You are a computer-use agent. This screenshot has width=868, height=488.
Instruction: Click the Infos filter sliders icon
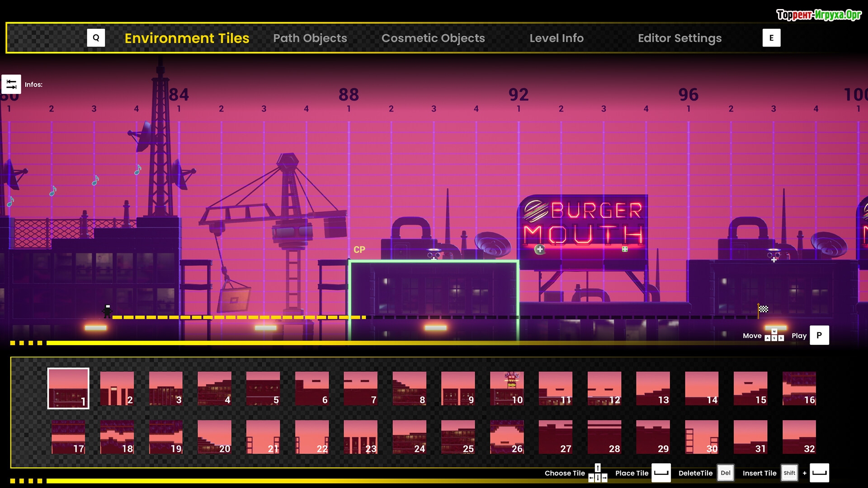tap(11, 84)
